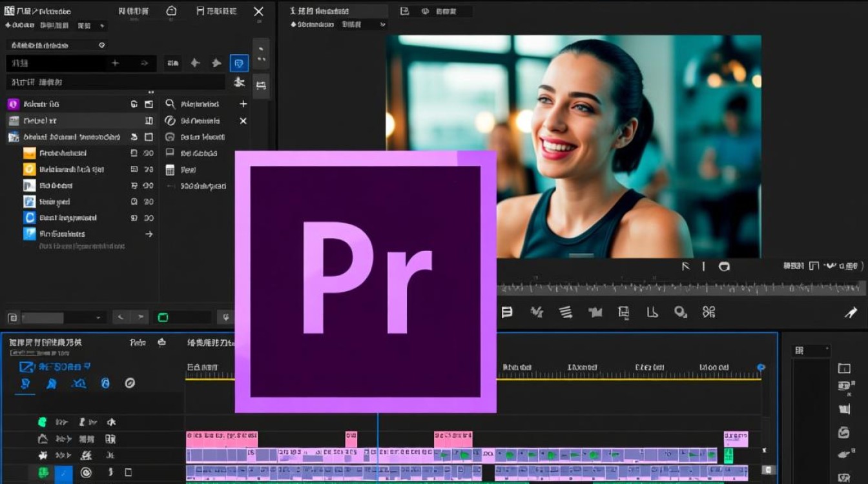Click the green rounded-square icon in project footer
The height and width of the screenshot is (484, 868).
click(x=163, y=318)
